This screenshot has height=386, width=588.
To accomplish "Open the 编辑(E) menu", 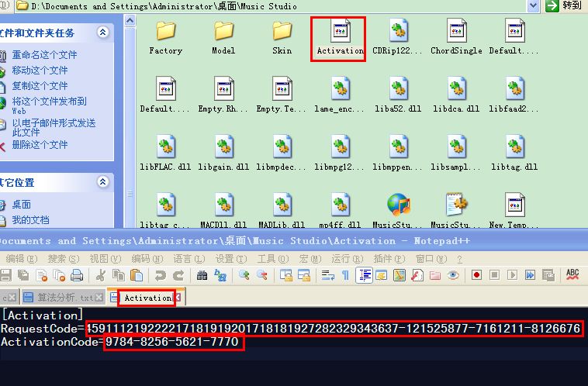I will [22, 259].
